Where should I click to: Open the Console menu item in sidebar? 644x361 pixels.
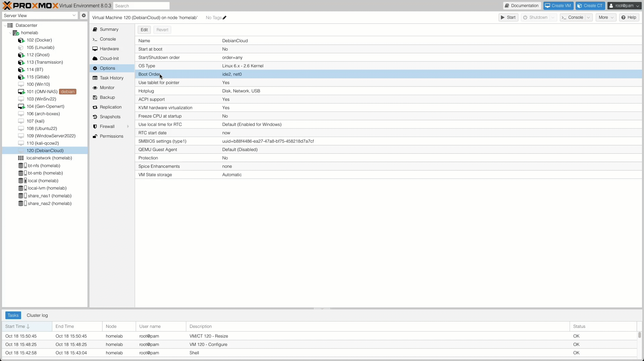[x=112, y=39]
